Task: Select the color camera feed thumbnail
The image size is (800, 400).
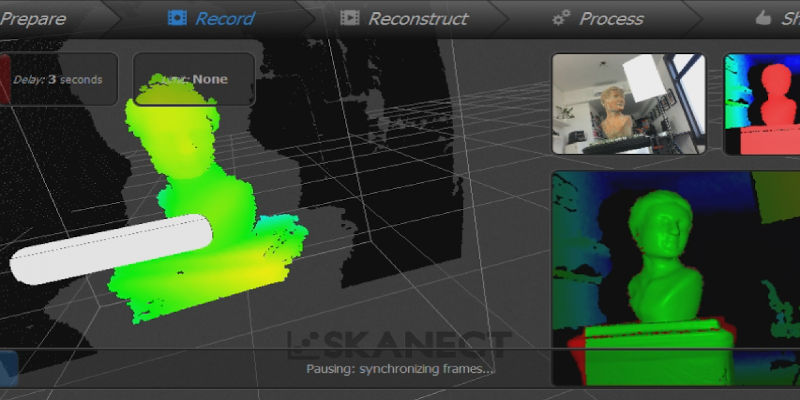Action: tap(628, 104)
